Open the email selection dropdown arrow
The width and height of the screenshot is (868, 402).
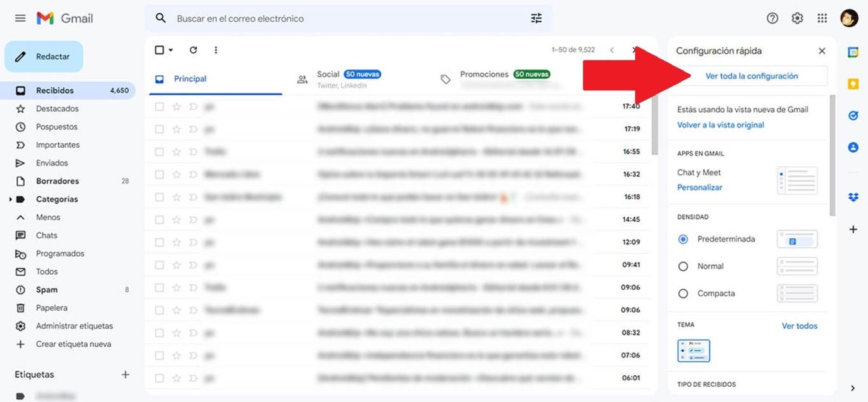(x=169, y=50)
